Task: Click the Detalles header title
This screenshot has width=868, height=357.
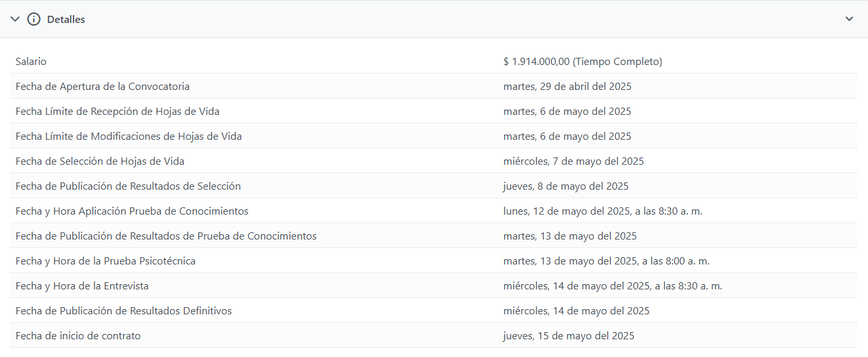Action: click(66, 20)
